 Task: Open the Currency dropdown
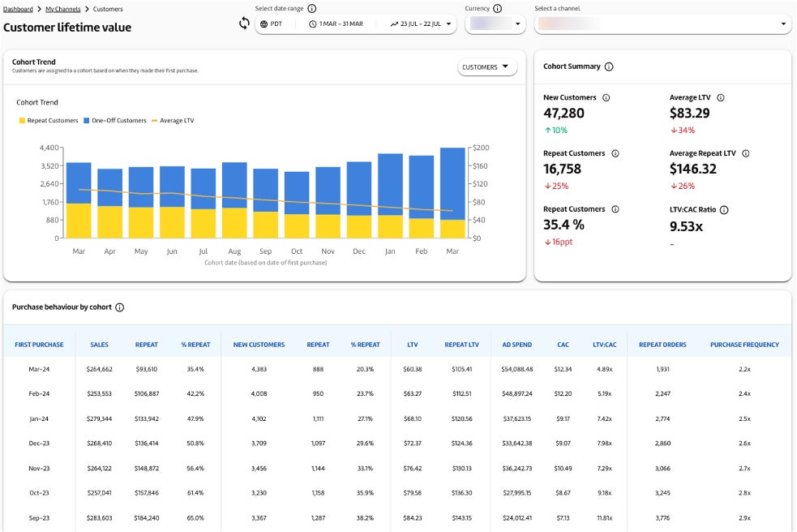[496, 24]
